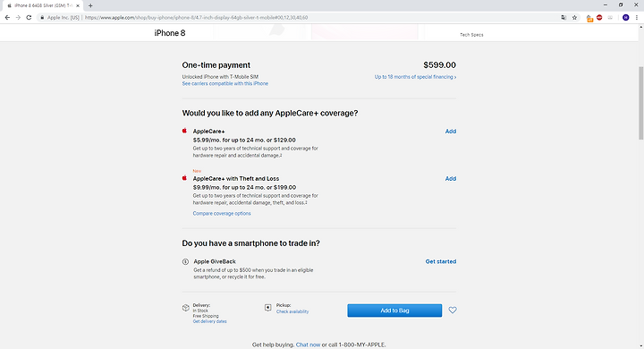This screenshot has width=644, height=349.
Task: Bookmark this page with the star icon
Action: [x=574, y=18]
